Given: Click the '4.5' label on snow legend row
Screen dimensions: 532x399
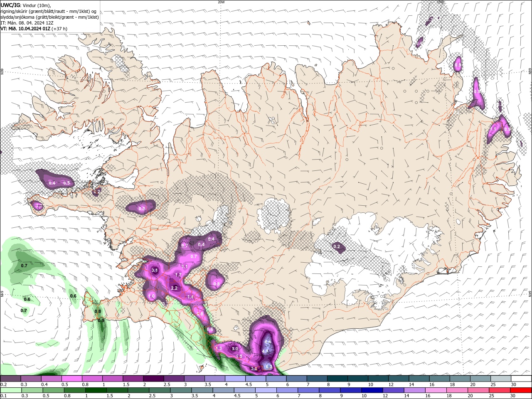Looking at the screenshot, I should pos(249,384).
